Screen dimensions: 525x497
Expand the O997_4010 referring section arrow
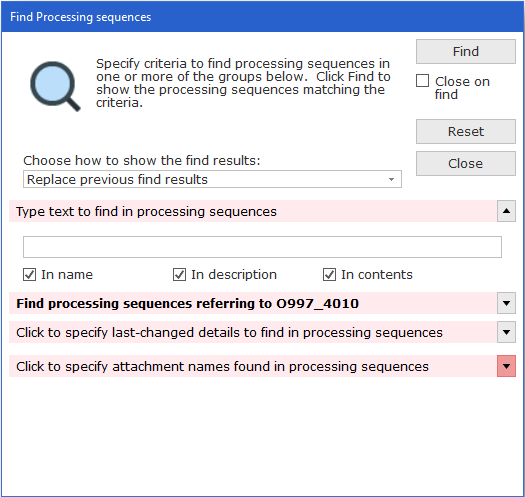coord(506,303)
